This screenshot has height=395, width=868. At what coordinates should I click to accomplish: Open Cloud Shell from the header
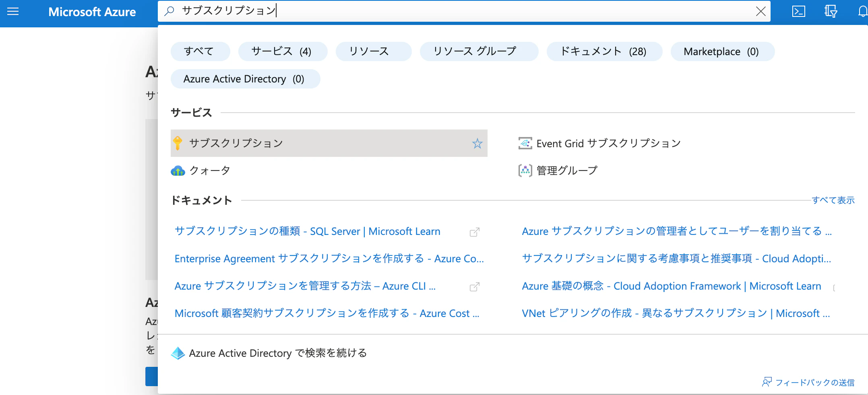[799, 11]
